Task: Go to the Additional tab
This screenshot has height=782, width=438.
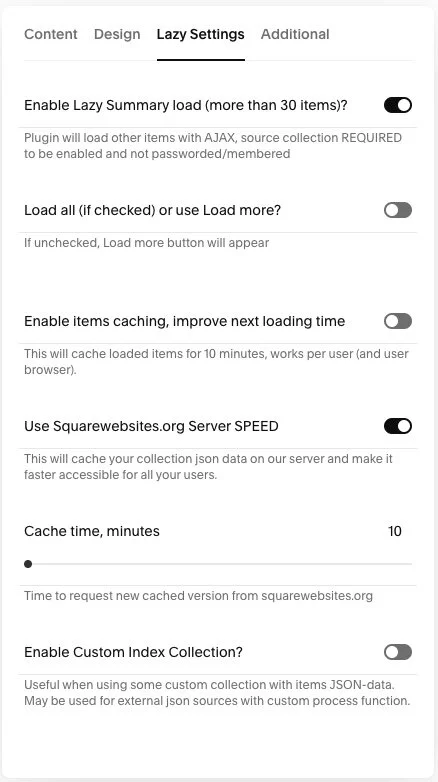Action: pos(295,34)
